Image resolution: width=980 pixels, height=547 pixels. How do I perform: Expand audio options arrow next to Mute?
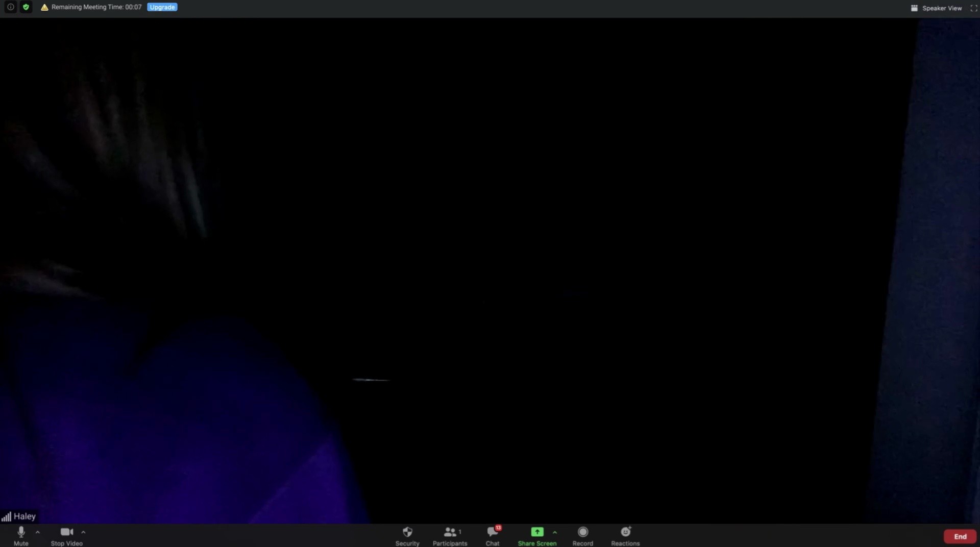pos(38,532)
